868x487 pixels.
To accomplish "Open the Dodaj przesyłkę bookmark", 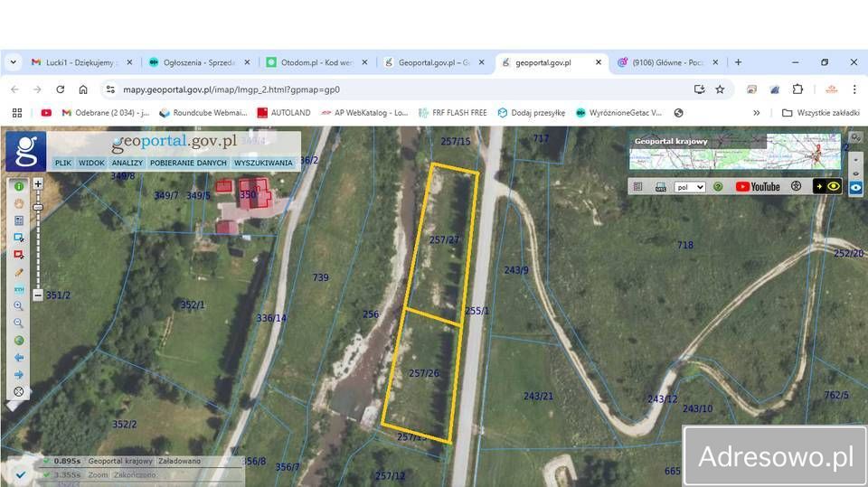I will [x=532, y=113].
